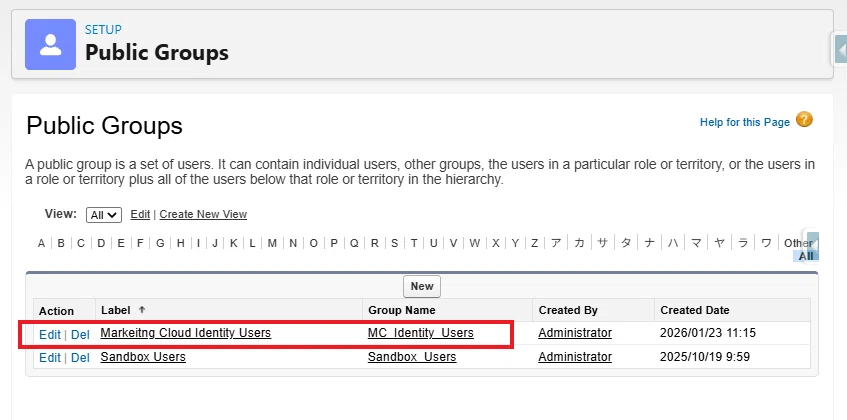Open the help question mark icon
The height and width of the screenshot is (420, 847).
(804, 119)
